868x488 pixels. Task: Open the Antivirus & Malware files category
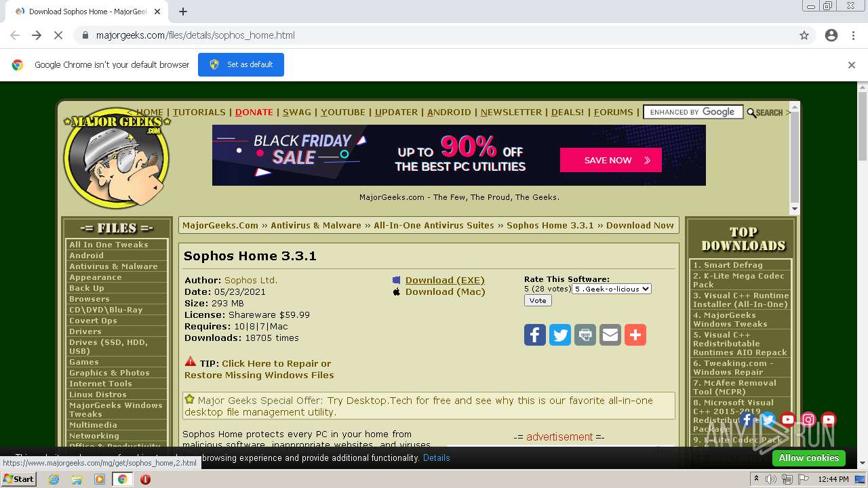coord(113,266)
